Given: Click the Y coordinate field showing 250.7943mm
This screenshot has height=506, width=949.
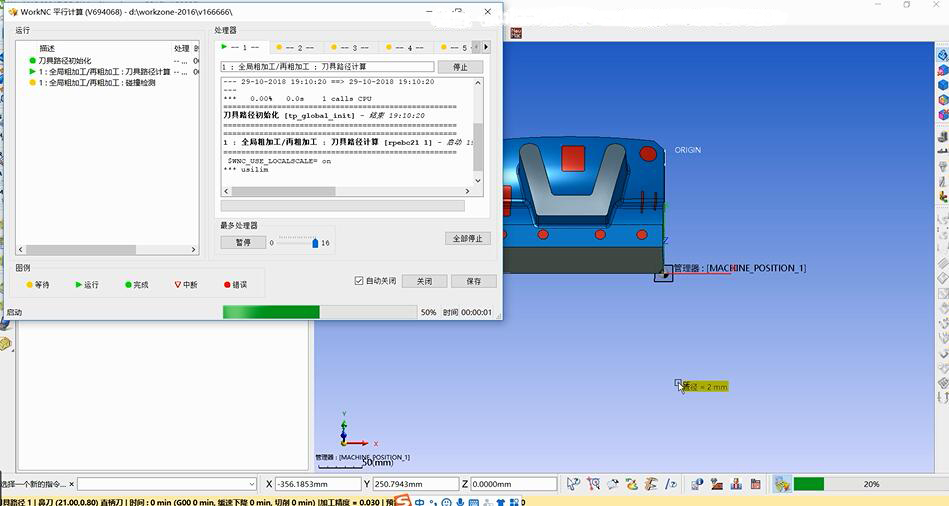Looking at the screenshot, I should pyautogui.click(x=415, y=484).
